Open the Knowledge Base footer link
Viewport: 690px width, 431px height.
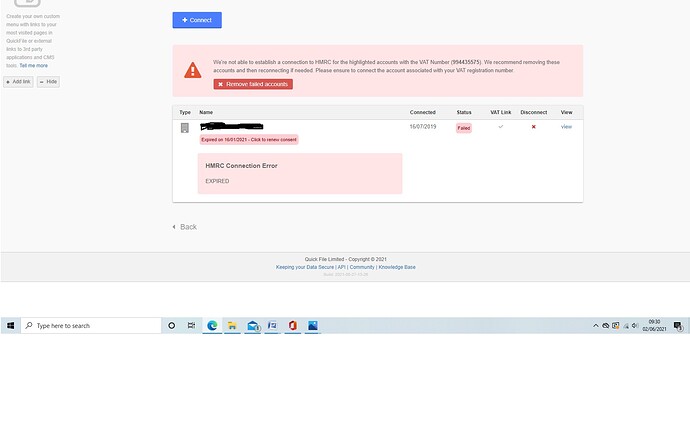[397, 267]
